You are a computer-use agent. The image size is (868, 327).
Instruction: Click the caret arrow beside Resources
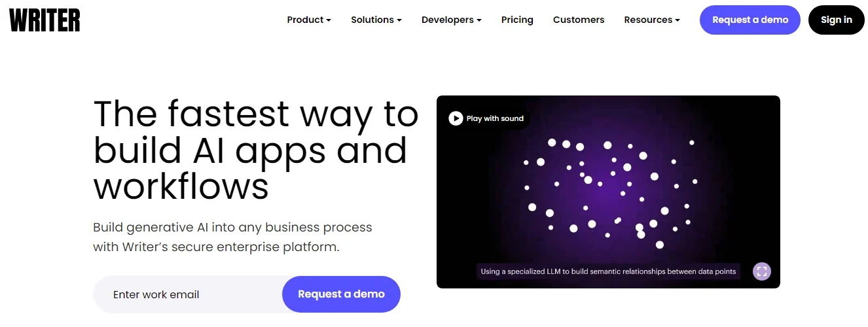click(678, 20)
